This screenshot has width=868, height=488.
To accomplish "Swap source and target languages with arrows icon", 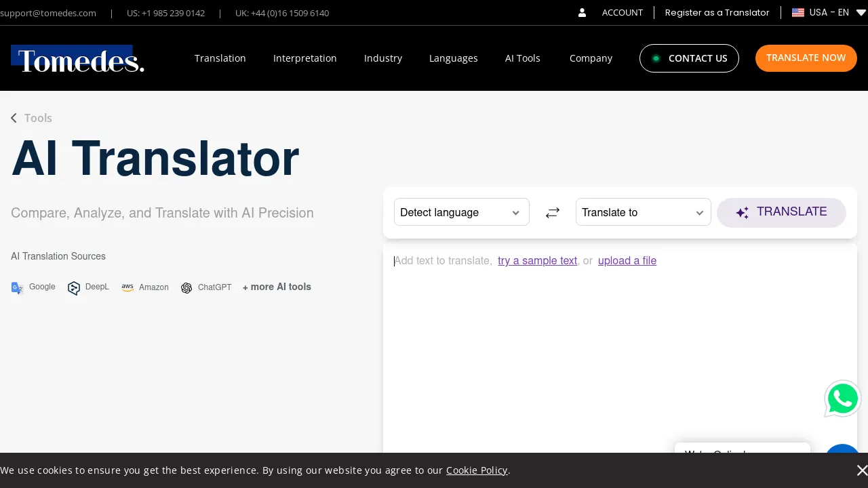I will (553, 212).
